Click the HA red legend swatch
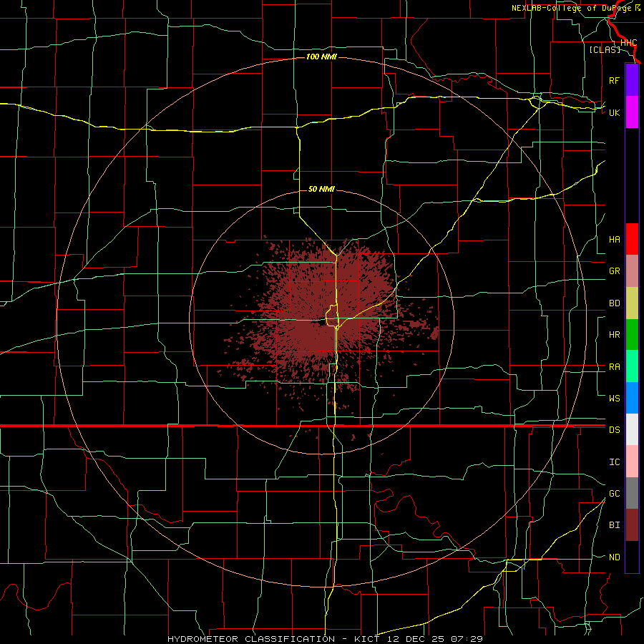Image resolution: width=644 pixels, height=644 pixels. [x=632, y=239]
